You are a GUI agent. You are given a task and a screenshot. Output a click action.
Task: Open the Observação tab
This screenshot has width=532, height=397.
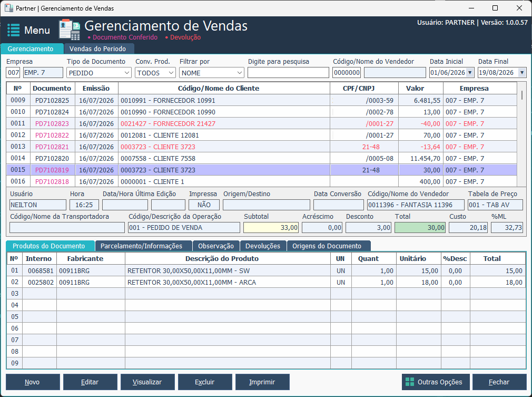216,246
